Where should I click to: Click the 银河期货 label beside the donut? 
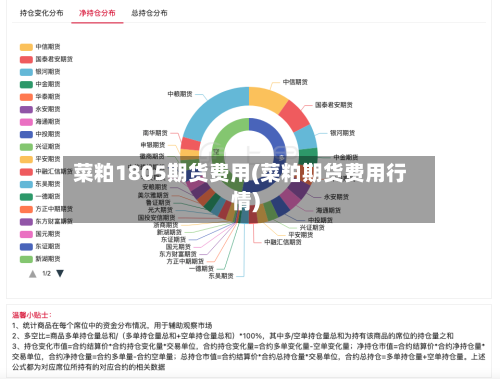(x=342, y=133)
